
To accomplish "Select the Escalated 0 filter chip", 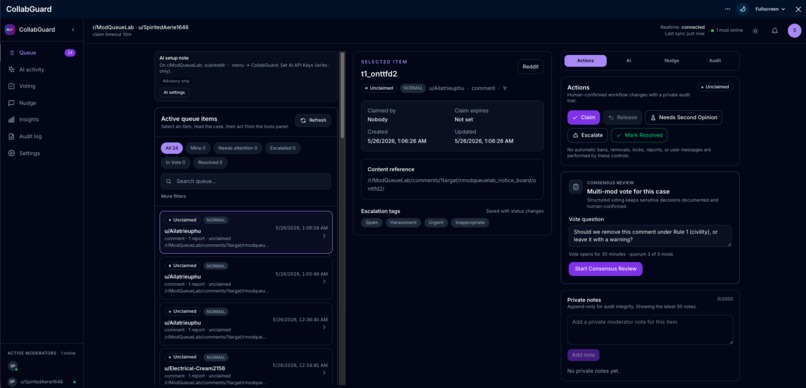I will 283,148.
